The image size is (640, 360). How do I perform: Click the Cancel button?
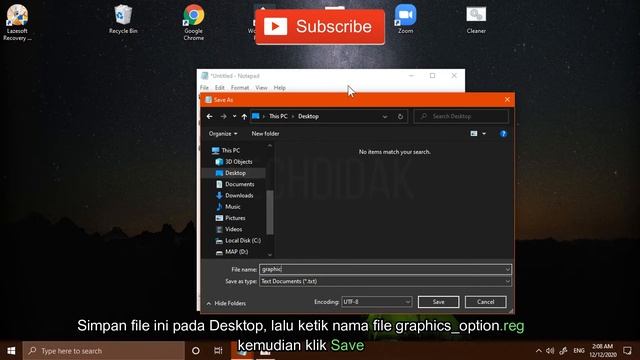486,302
